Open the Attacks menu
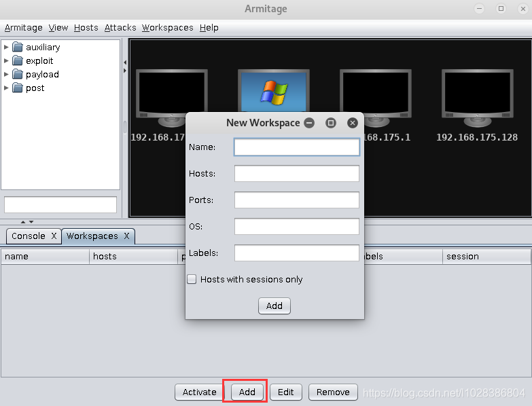 pyautogui.click(x=120, y=28)
